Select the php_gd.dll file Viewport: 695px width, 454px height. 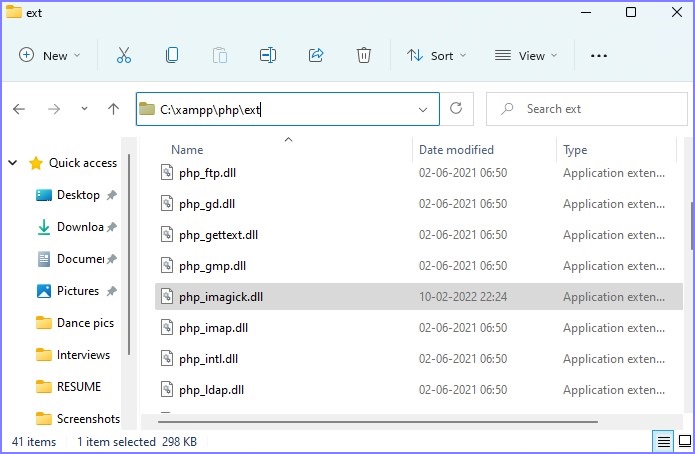coord(207,204)
